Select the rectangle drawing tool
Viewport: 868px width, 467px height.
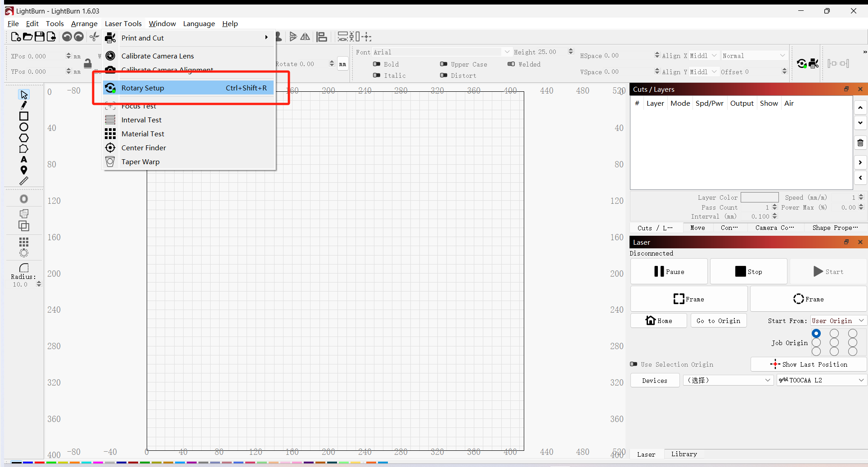pos(24,116)
